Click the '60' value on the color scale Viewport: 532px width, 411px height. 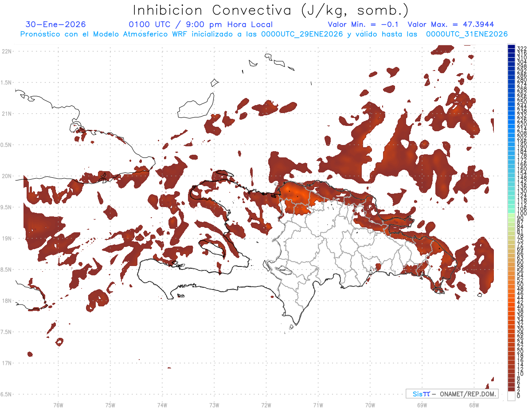point(520,262)
